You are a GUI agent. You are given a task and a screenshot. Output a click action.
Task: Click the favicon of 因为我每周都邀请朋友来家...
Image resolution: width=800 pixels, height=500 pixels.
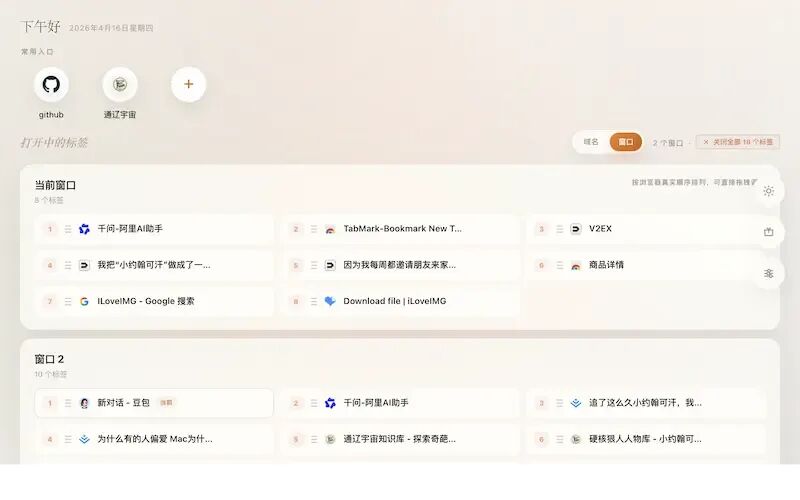point(330,265)
